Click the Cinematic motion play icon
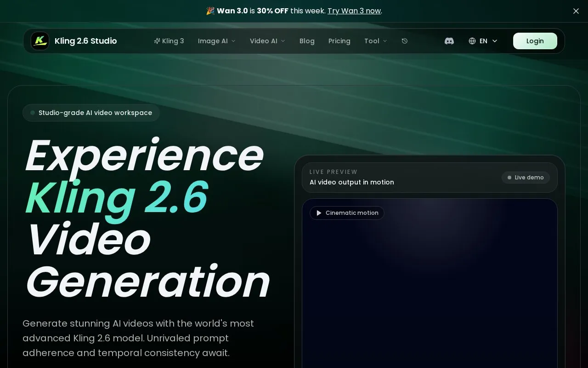588x368 pixels. point(319,213)
